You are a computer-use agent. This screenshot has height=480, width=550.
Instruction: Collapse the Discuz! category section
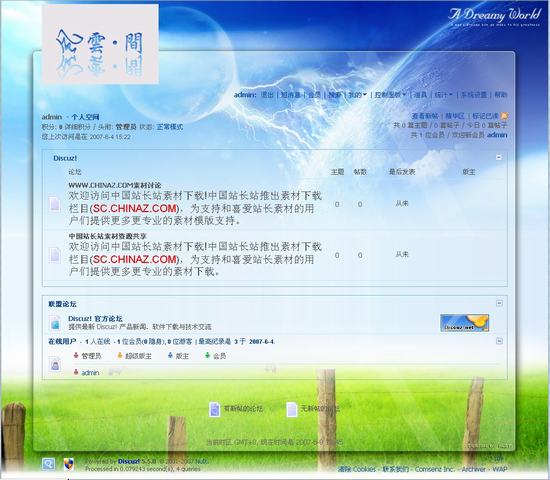[499, 157]
